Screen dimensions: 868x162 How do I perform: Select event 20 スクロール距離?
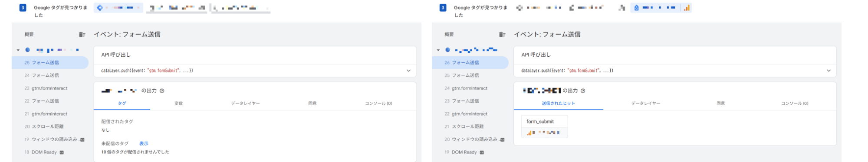[50, 126]
